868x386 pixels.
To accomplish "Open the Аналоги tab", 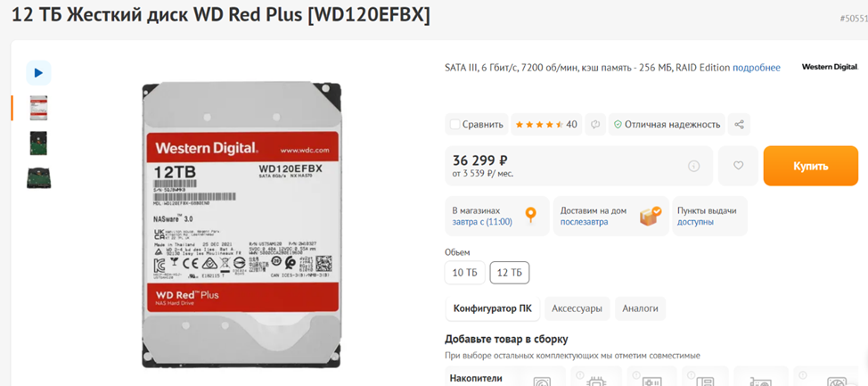I will point(640,308).
